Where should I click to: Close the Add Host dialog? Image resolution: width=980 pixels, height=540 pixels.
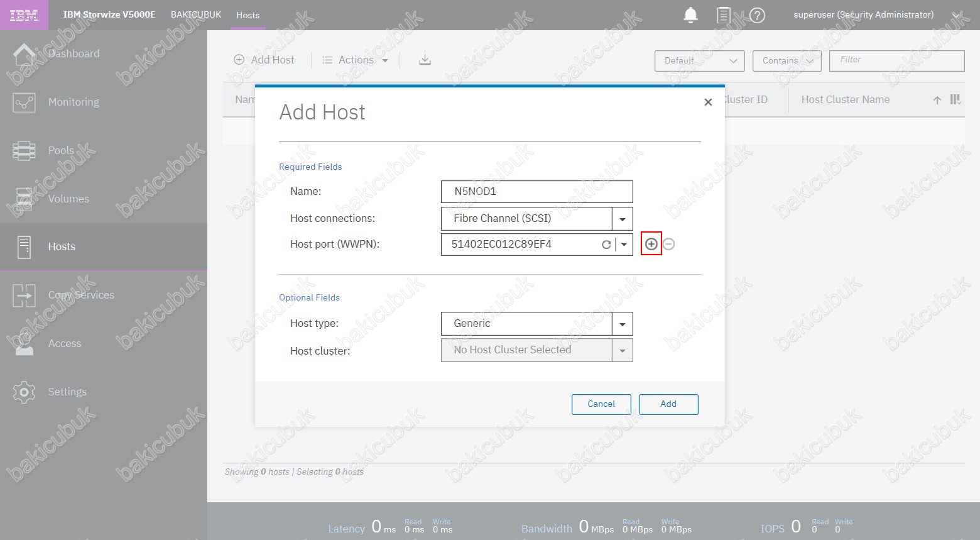[x=708, y=102]
